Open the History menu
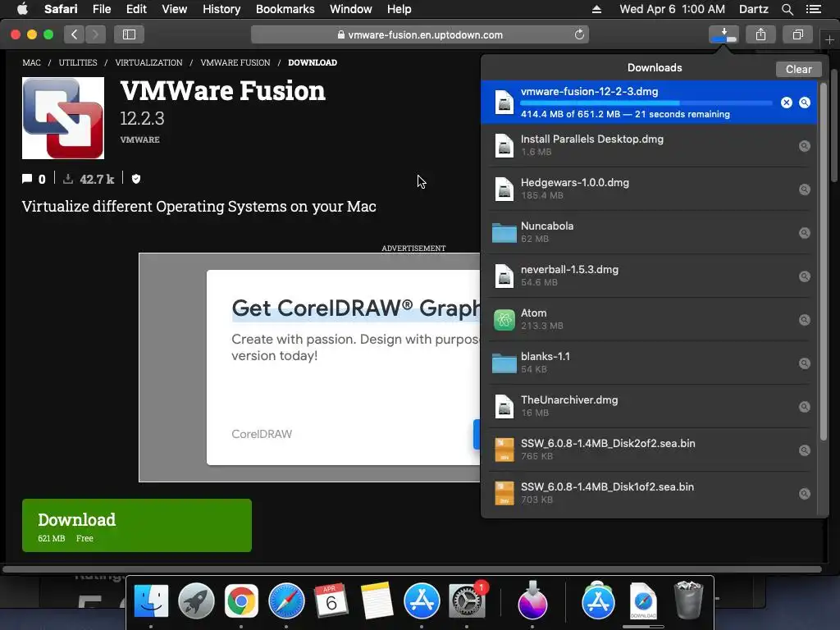This screenshot has height=630, width=840. (221, 9)
